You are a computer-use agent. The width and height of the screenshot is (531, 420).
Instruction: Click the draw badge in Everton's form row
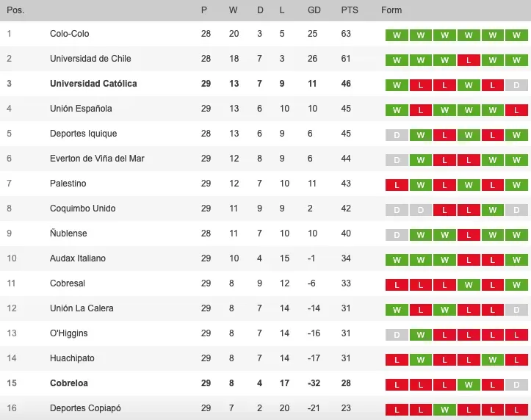(397, 160)
